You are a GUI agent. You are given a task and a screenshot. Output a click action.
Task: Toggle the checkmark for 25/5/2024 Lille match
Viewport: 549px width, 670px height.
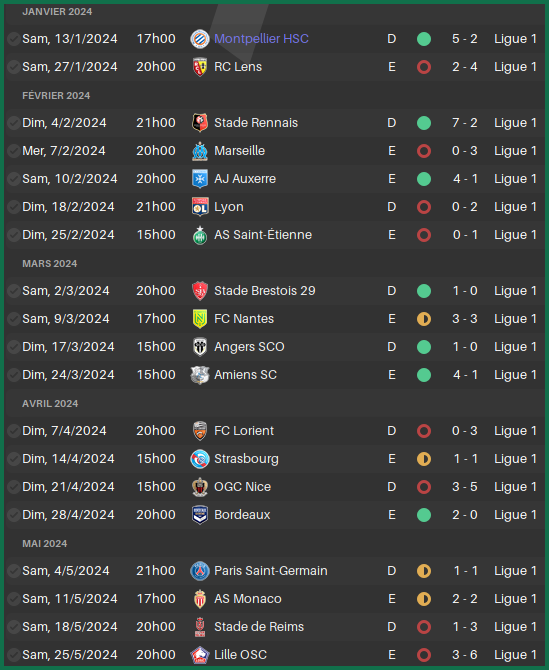14,655
